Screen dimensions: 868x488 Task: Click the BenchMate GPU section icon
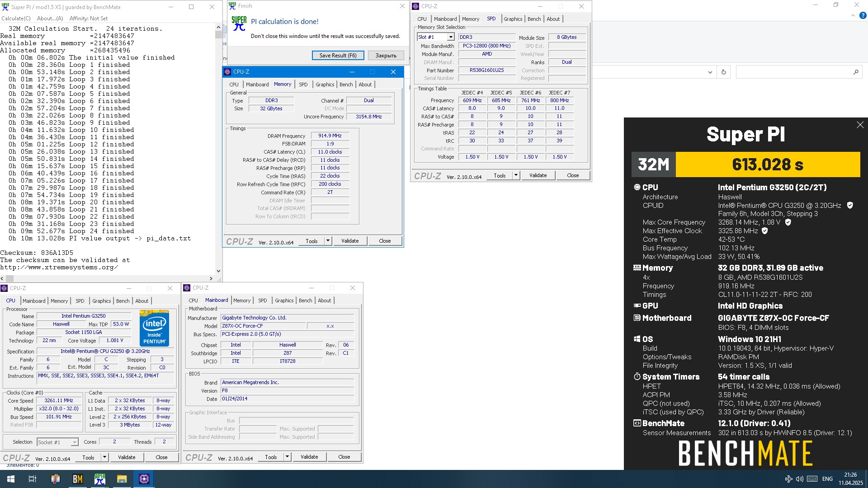637,305
